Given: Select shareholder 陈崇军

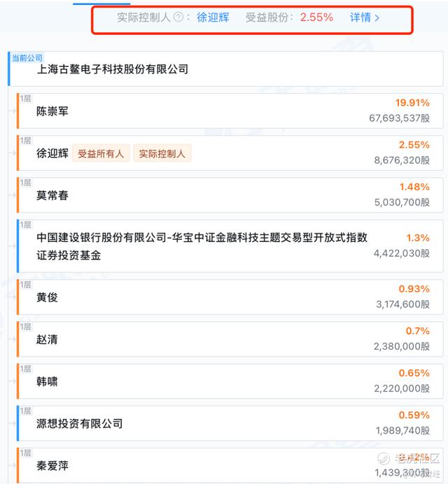Looking at the screenshot, I should click(52, 111).
